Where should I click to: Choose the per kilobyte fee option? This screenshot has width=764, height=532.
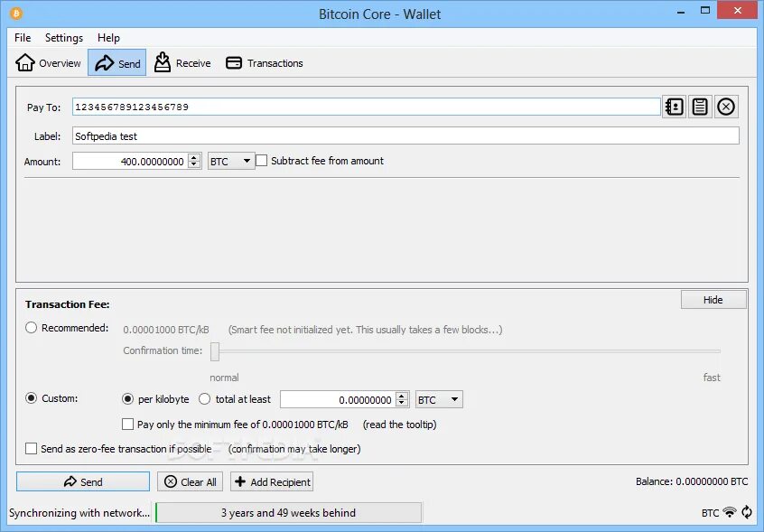pyautogui.click(x=127, y=399)
